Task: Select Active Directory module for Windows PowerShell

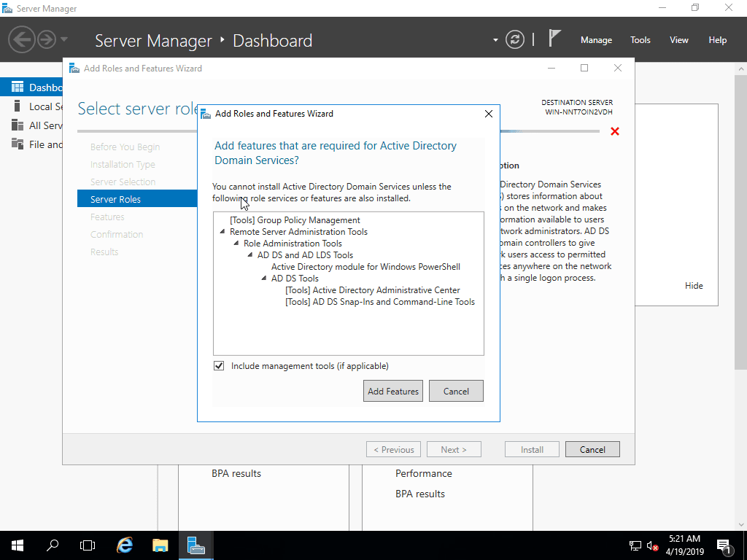Action: pos(365,267)
